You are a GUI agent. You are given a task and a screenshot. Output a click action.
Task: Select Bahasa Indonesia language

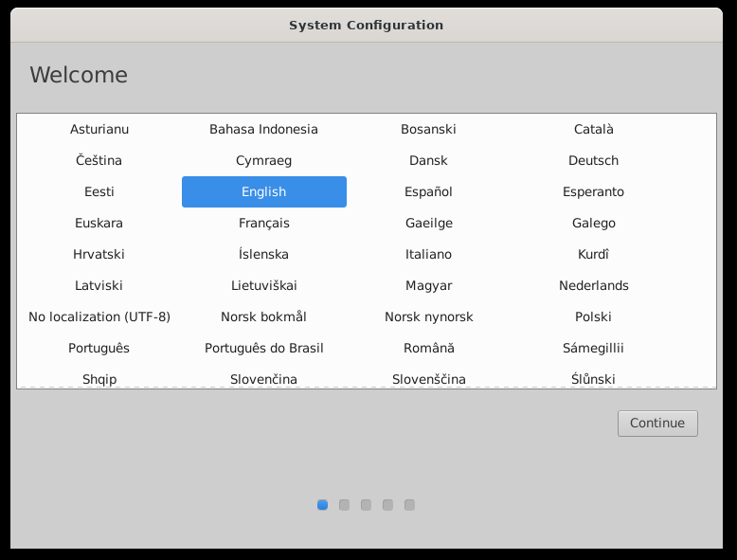click(263, 129)
